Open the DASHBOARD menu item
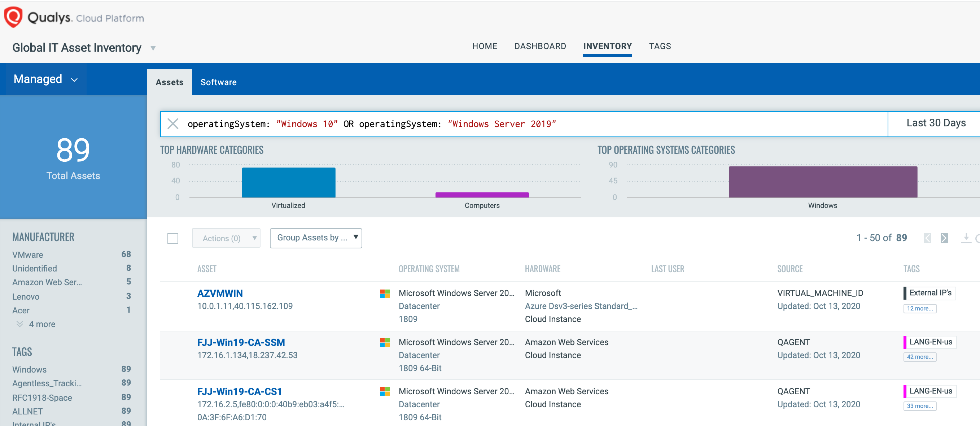This screenshot has height=426, width=980. 540,46
